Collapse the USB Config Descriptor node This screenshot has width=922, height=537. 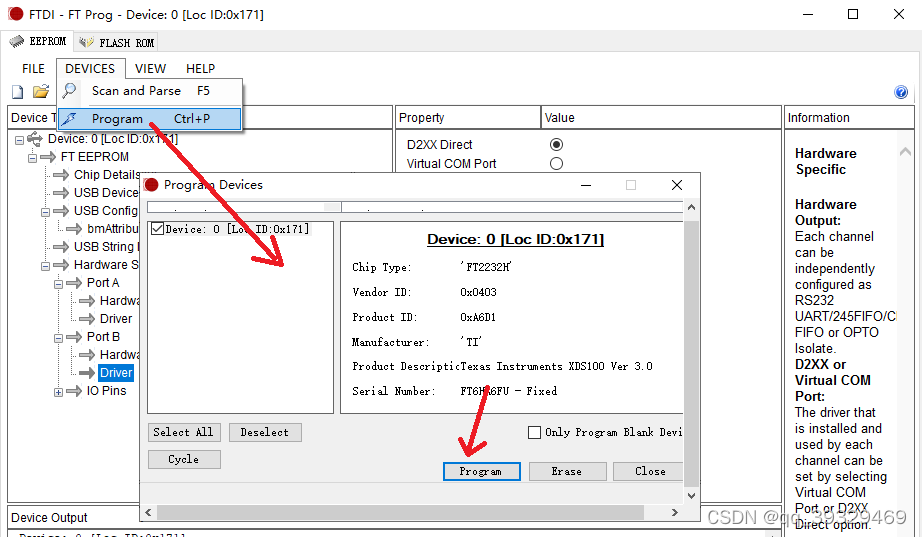coord(45,212)
